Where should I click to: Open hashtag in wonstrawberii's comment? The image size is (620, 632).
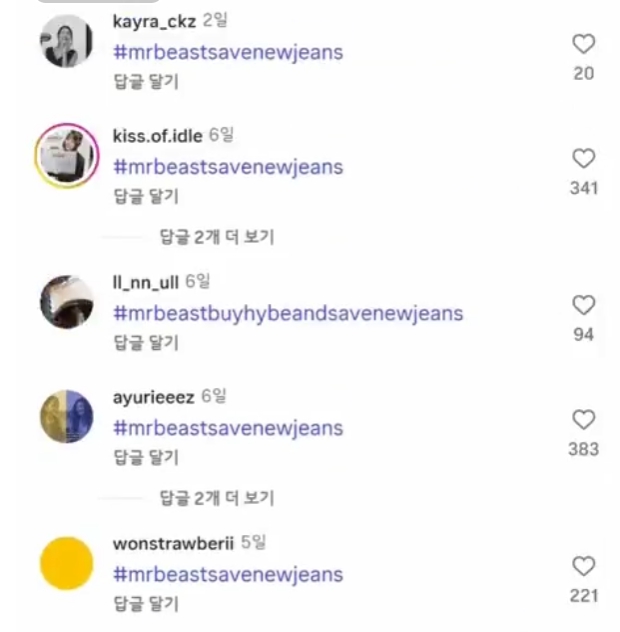[x=228, y=575]
